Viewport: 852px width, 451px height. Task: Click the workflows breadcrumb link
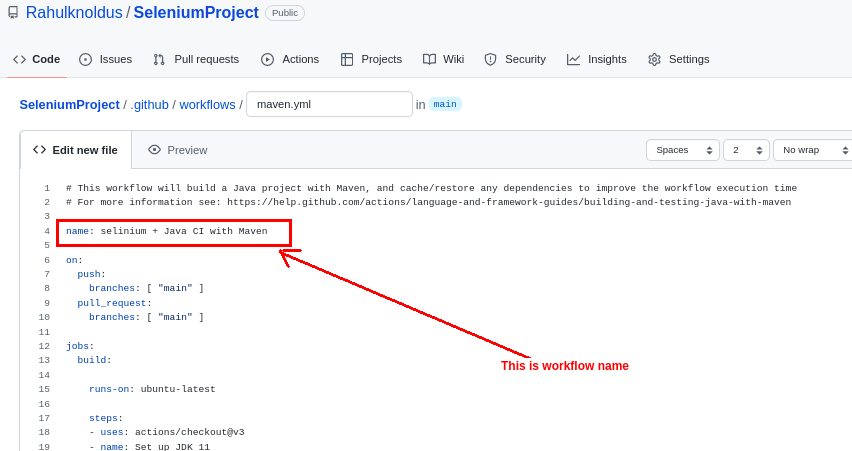[x=208, y=104]
